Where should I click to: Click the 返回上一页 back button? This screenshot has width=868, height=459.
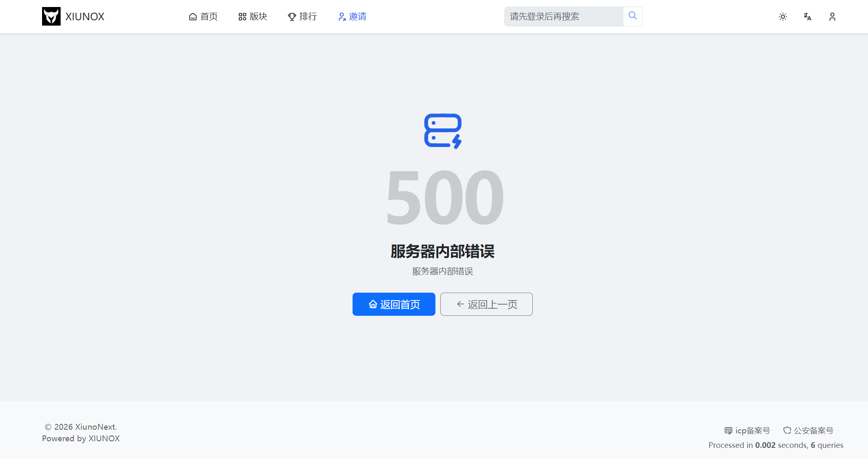tap(487, 304)
